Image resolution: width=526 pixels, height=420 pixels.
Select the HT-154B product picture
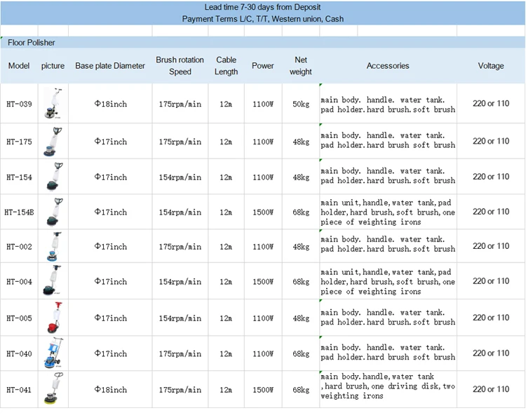coord(53,212)
